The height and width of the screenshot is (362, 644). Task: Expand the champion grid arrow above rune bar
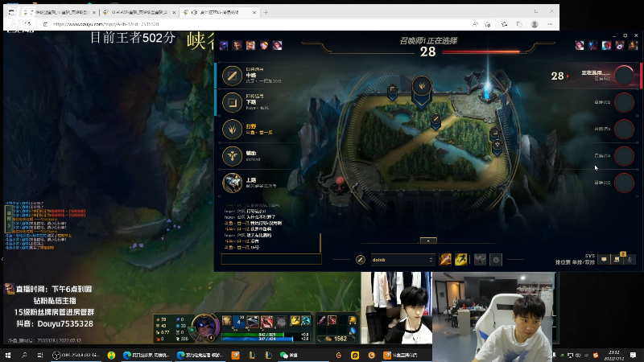pos(428,241)
